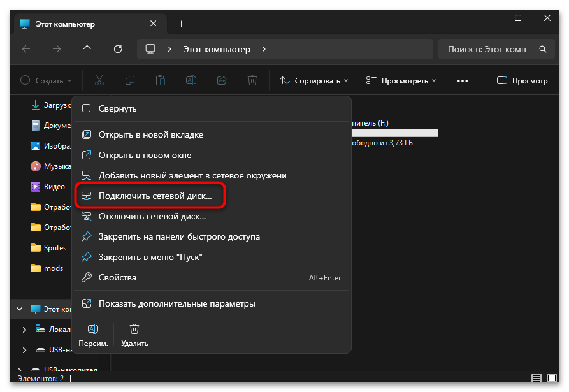The height and width of the screenshot is (392, 569).
Task: Click the Back navigation arrow
Action: [26, 49]
